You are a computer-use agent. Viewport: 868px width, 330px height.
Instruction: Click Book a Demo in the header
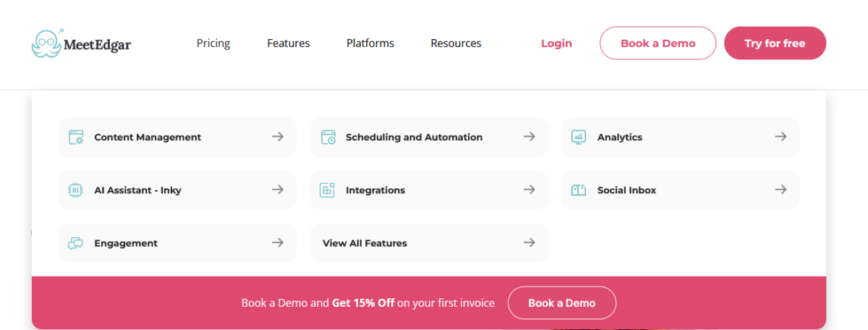658,43
